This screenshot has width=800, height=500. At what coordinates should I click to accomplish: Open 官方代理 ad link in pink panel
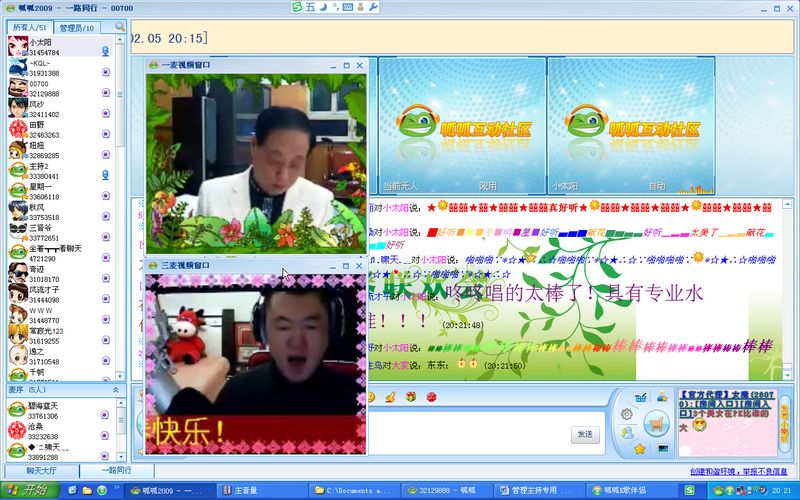coord(727,404)
